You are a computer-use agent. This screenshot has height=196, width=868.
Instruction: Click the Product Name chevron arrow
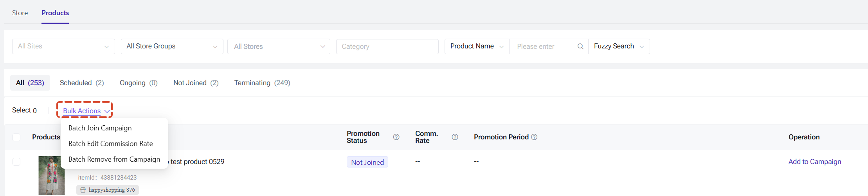tap(501, 47)
